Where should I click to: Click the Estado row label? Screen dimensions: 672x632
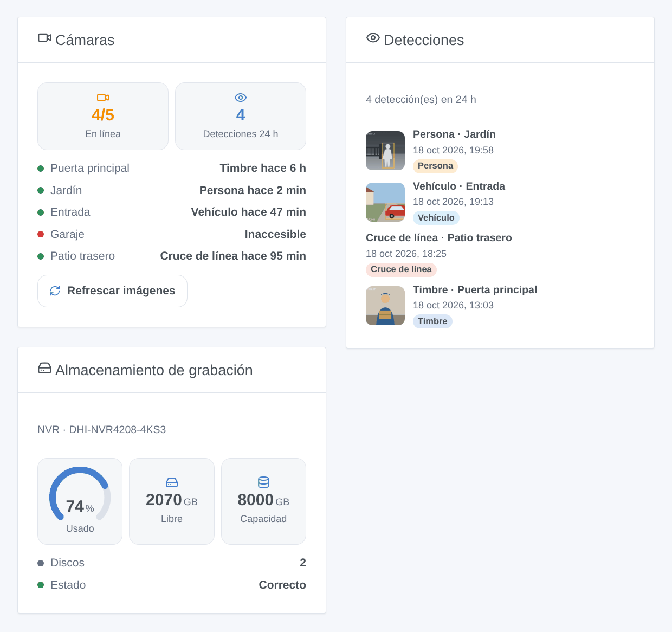pyautogui.click(x=68, y=585)
